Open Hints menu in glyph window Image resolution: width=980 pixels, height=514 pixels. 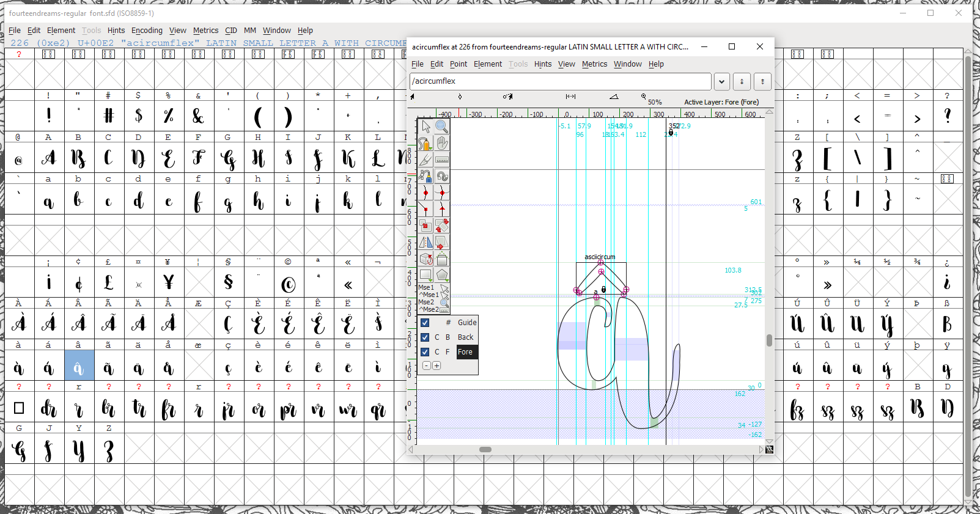click(543, 64)
